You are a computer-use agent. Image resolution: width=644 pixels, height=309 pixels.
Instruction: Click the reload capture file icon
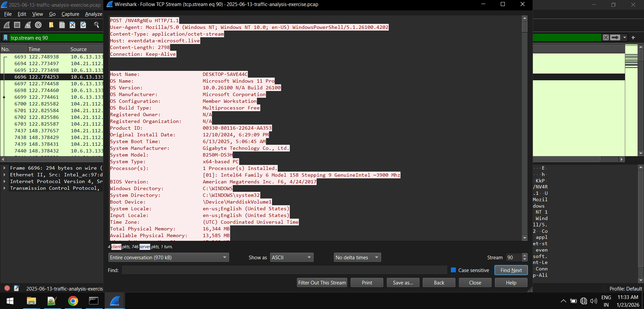click(83, 25)
